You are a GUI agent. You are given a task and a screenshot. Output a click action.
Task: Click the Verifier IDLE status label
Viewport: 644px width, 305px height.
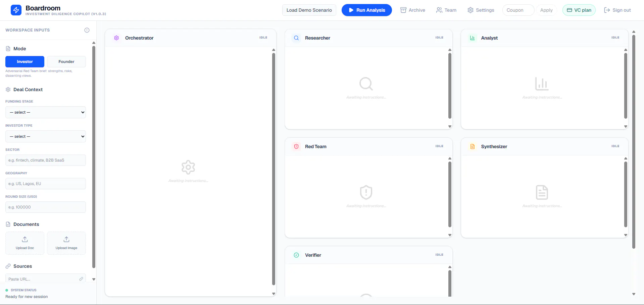[439, 255]
